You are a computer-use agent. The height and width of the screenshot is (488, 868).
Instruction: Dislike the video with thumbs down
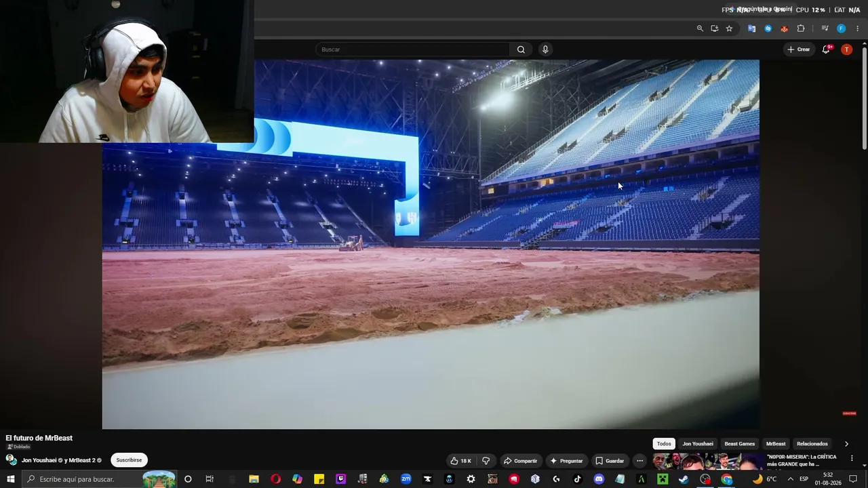coord(486,461)
